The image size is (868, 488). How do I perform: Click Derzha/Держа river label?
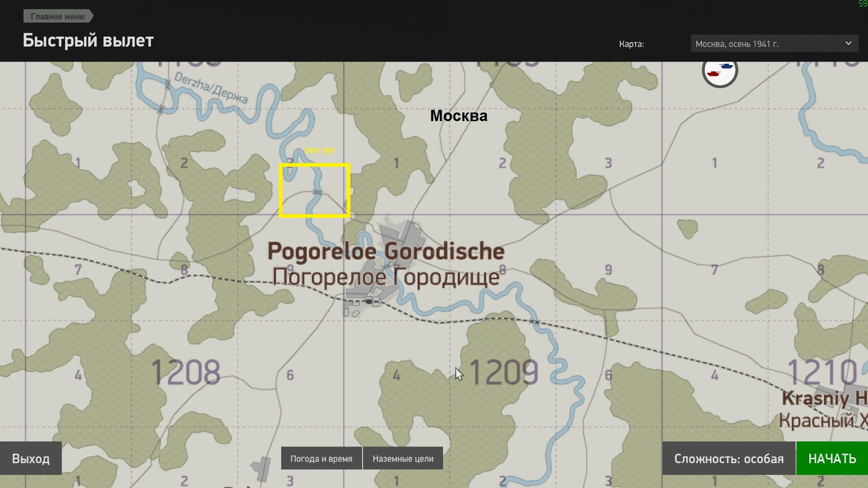[211, 88]
